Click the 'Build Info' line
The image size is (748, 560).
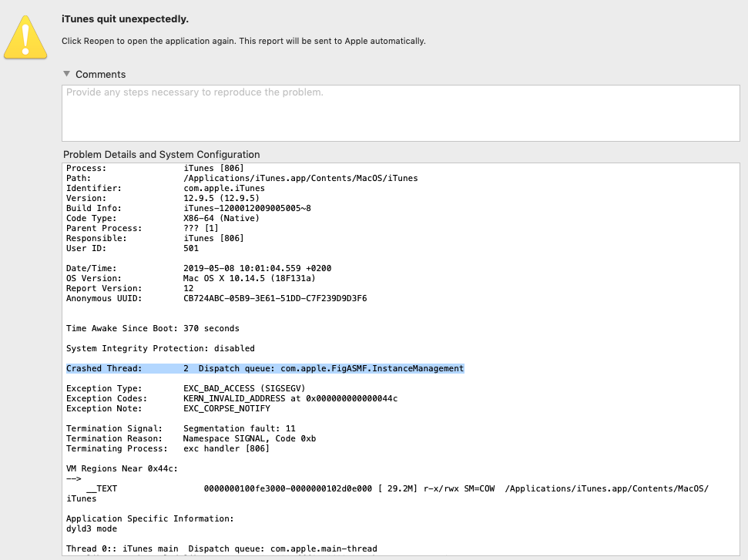click(x=189, y=208)
